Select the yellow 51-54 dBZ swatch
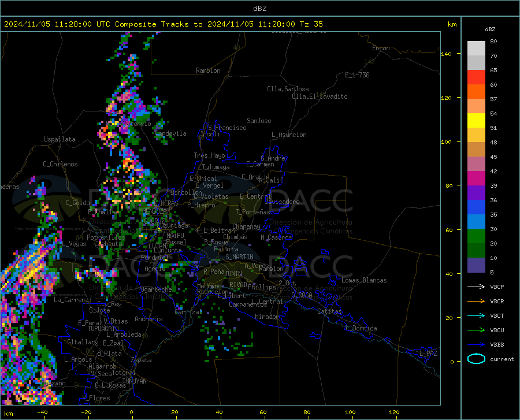Viewport: 520px width, 420px height. click(476, 121)
